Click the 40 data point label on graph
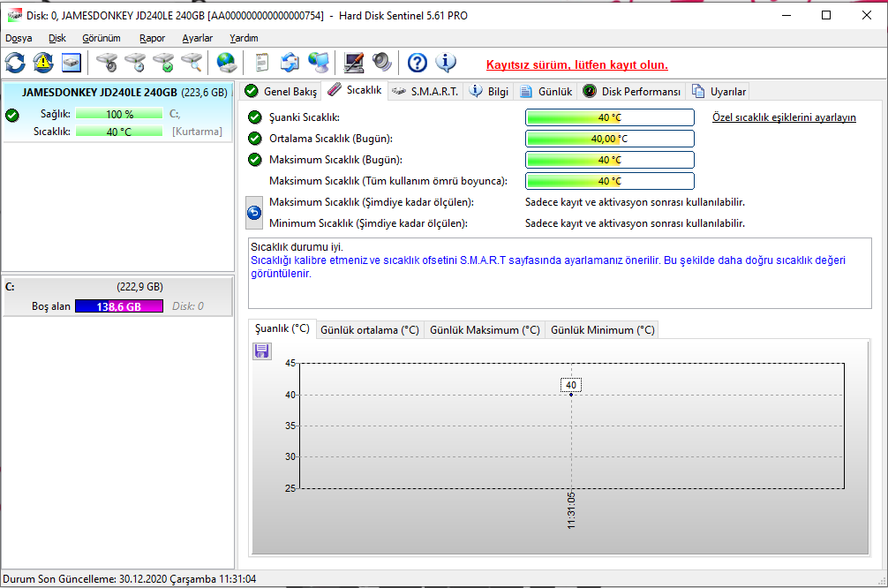 point(571,385)
